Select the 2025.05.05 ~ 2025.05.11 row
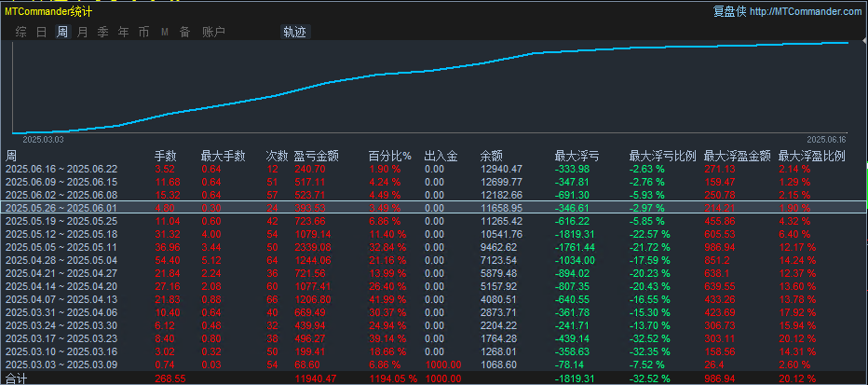The image size is (868, 385). pos(433,247)
